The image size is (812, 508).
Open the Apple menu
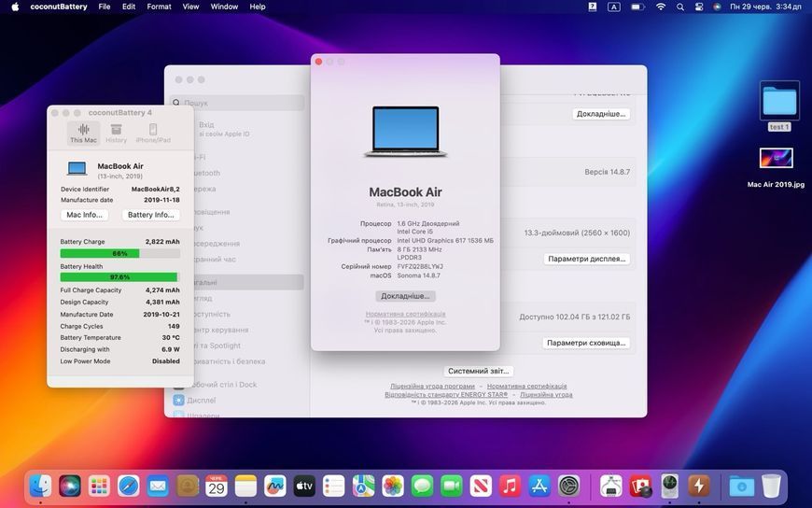pos(15,7)
